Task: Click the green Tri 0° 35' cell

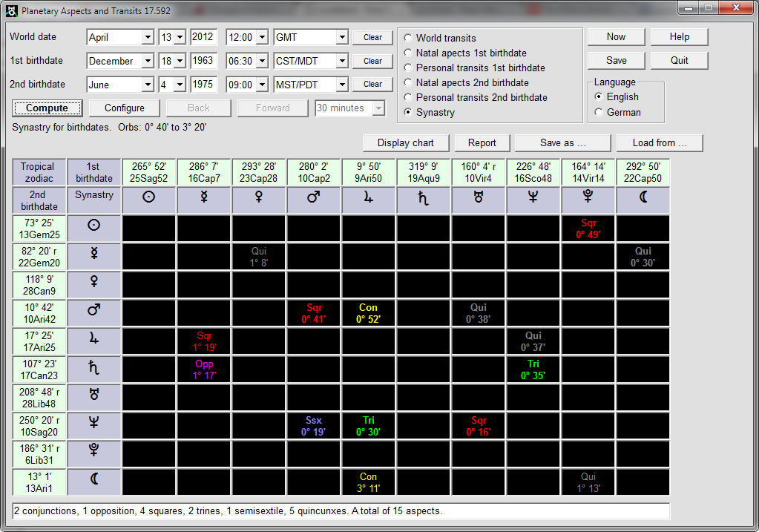Action: coord(533,370)
